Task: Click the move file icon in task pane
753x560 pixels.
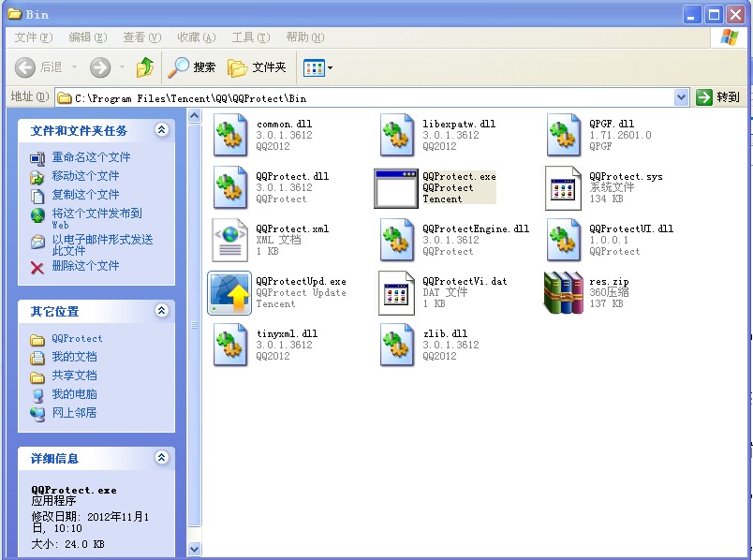Action: pos(37,177)
